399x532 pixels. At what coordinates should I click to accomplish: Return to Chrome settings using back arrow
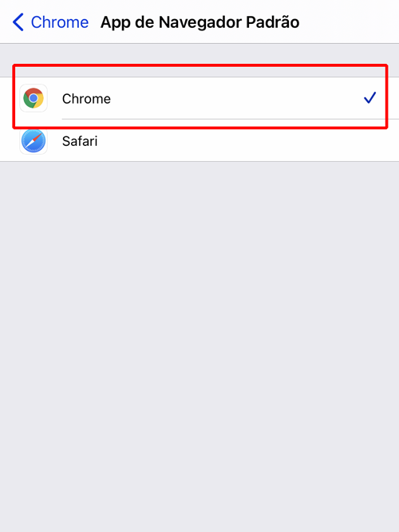click(x=18, y=22)
